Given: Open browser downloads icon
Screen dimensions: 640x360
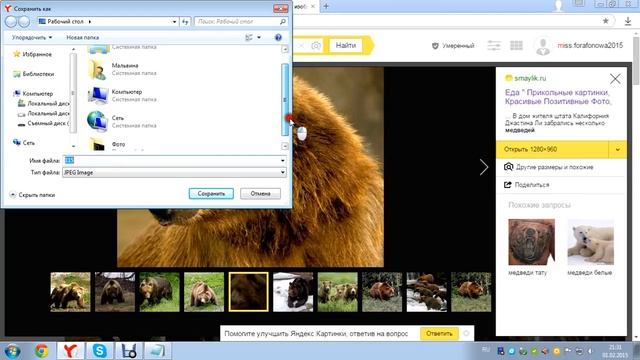Looking at the screenshot, I should point(628,21).
